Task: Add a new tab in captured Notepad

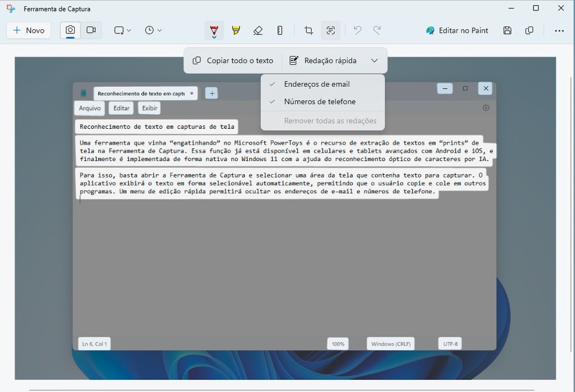Action: 212,93
